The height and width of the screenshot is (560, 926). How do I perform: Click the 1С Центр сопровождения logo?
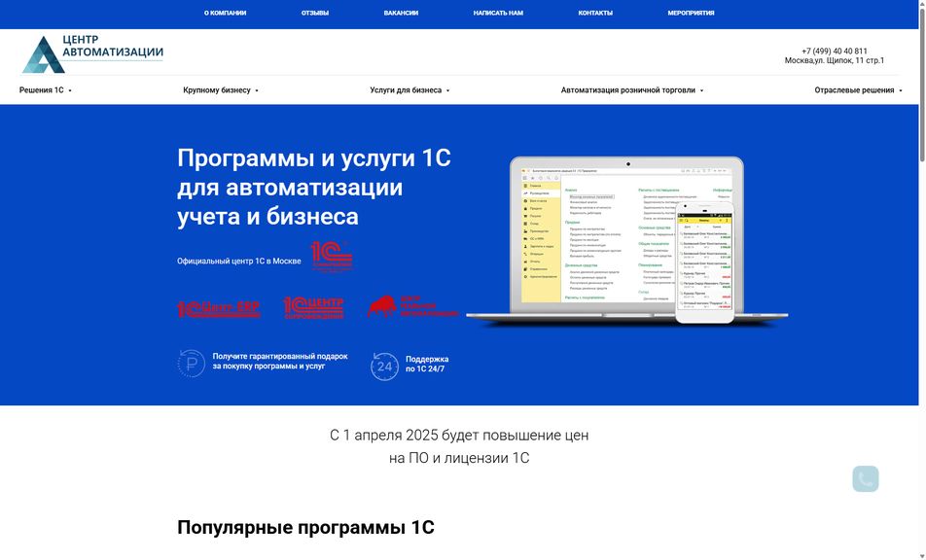click(313, 307)
